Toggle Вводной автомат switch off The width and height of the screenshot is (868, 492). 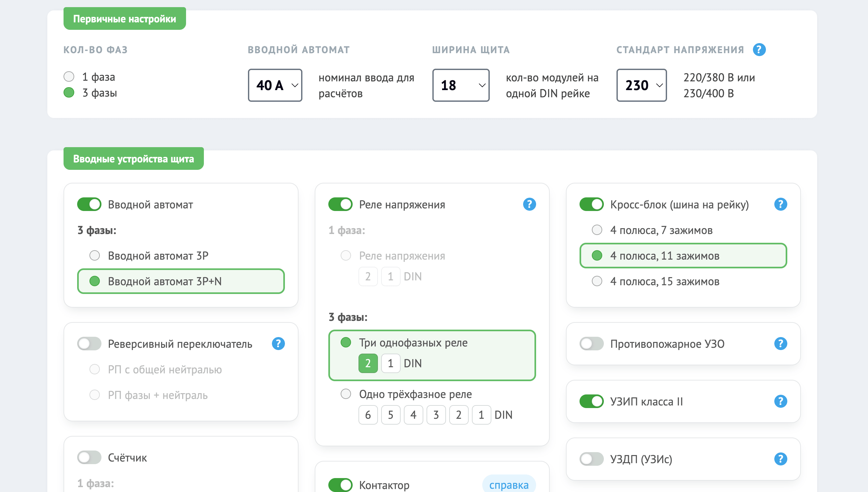89,205
